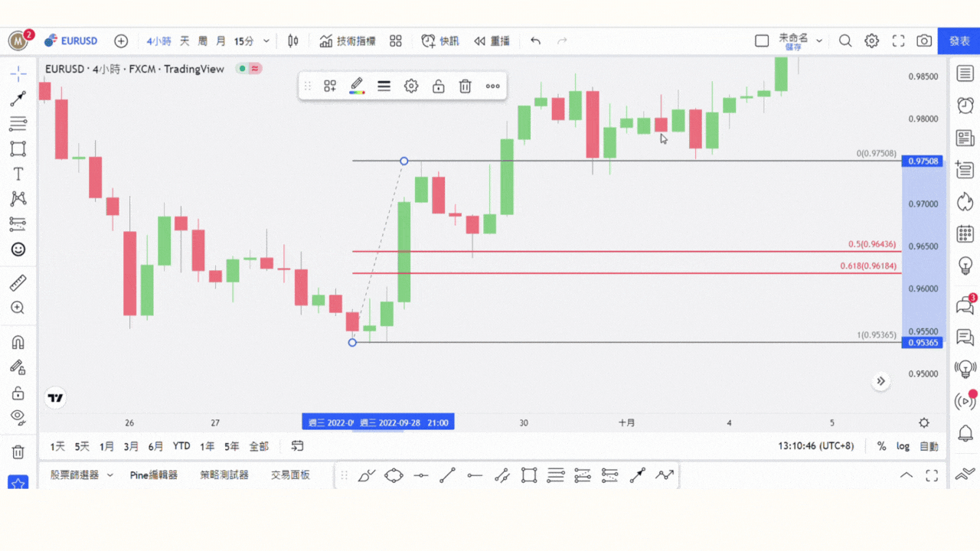Take a chart snapshot with camera icon
The width and height of the screenshot is (980, 551).
coord(924,41)
